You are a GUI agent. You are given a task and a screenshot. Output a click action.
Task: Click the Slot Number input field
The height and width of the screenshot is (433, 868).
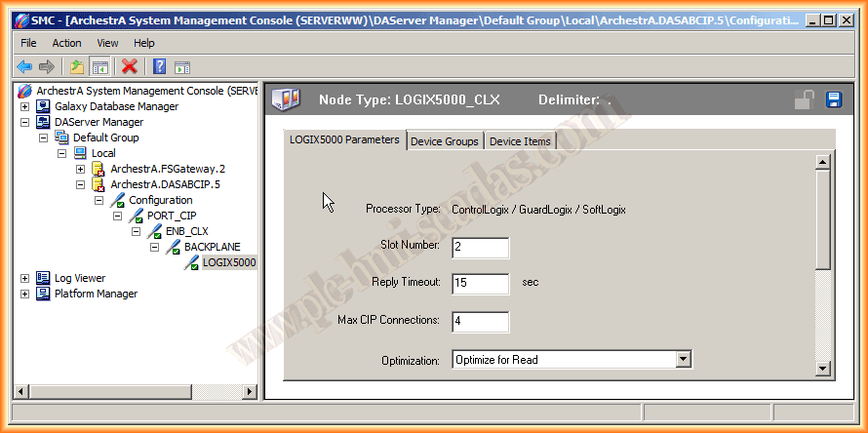[x=481, y=248]
